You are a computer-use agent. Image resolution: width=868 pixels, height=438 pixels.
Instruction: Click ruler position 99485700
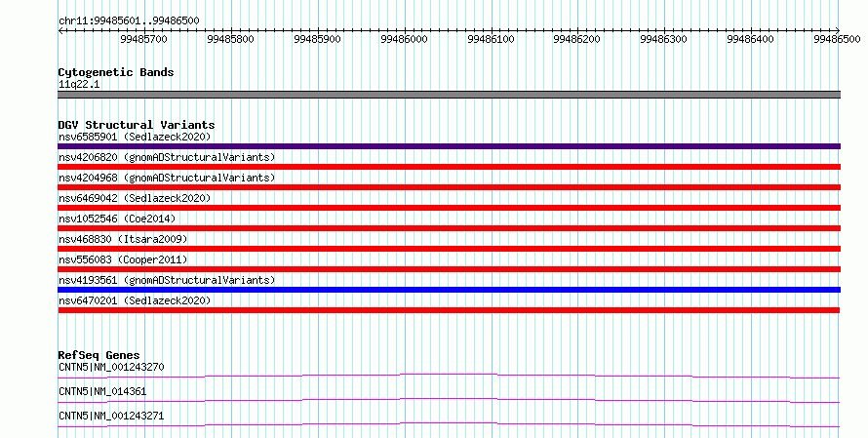(143, 39)
